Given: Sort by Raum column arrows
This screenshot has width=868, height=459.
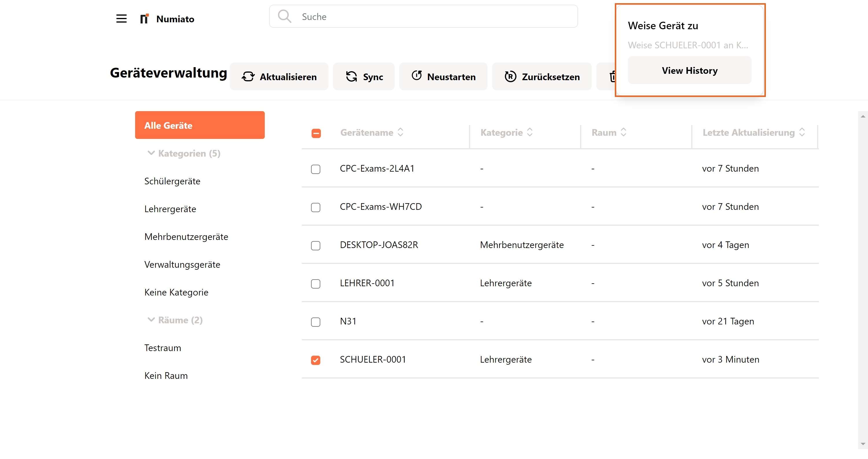Looking at the screenshot, I should point(624,132).
